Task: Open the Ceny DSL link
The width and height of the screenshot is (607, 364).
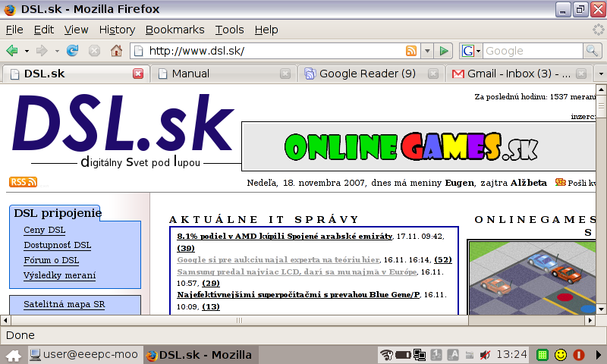Action: (44, 230)
